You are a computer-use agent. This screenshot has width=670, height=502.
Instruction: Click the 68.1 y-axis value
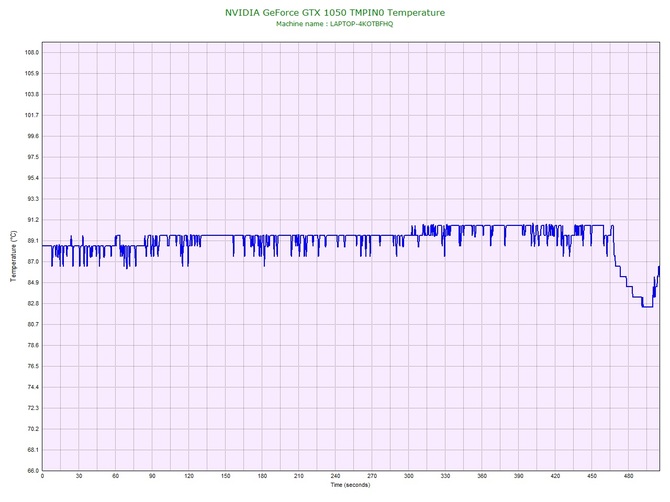[32, 450]
